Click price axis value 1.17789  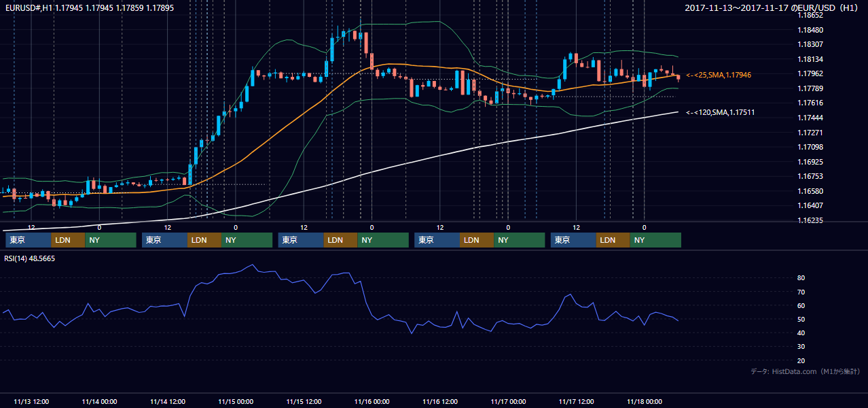(810, 88)
